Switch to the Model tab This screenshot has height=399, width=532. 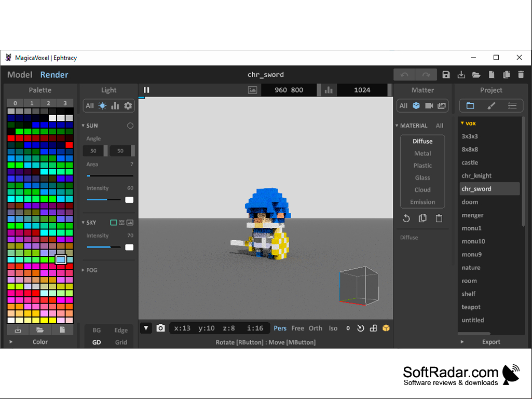click(x=20, y=75)
